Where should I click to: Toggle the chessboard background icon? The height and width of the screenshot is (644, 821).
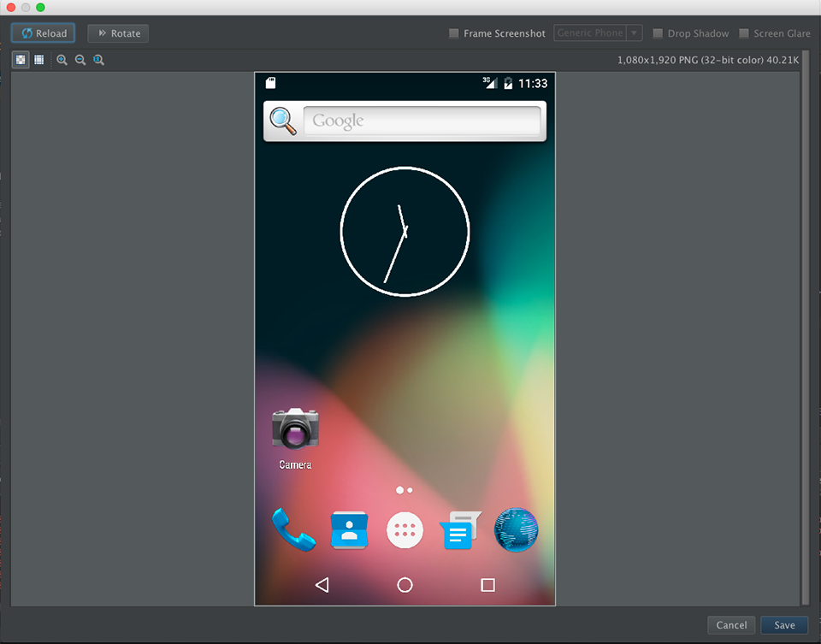21,60
